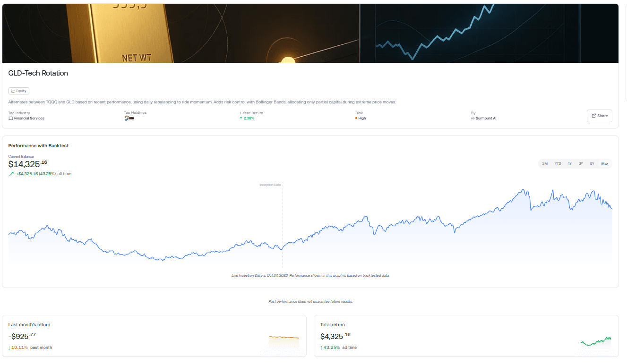Click the green up arrow beside 2.38%
This screenshot has width=627, height=364.
click(241, 119)
